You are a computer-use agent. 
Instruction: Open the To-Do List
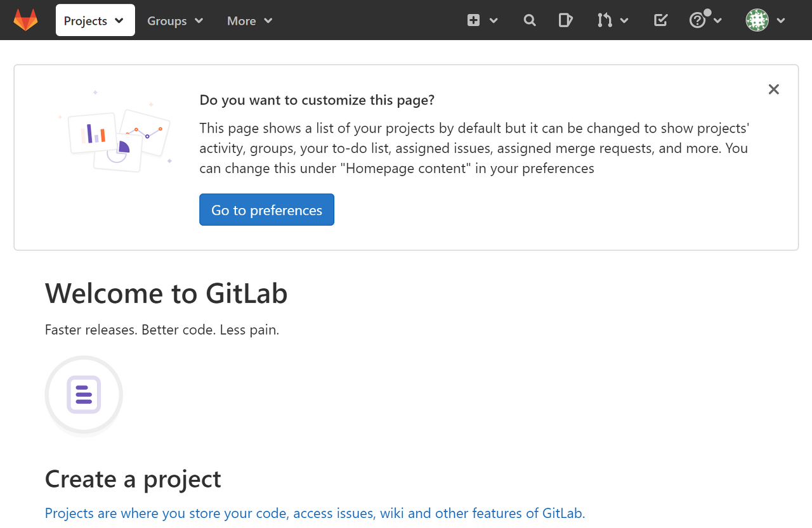pos(660,20)
